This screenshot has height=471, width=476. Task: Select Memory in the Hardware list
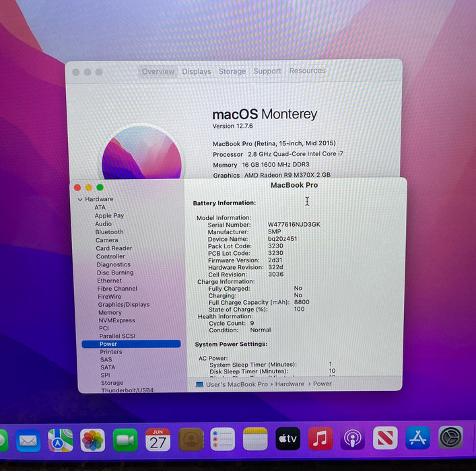[x=110, y=312]
